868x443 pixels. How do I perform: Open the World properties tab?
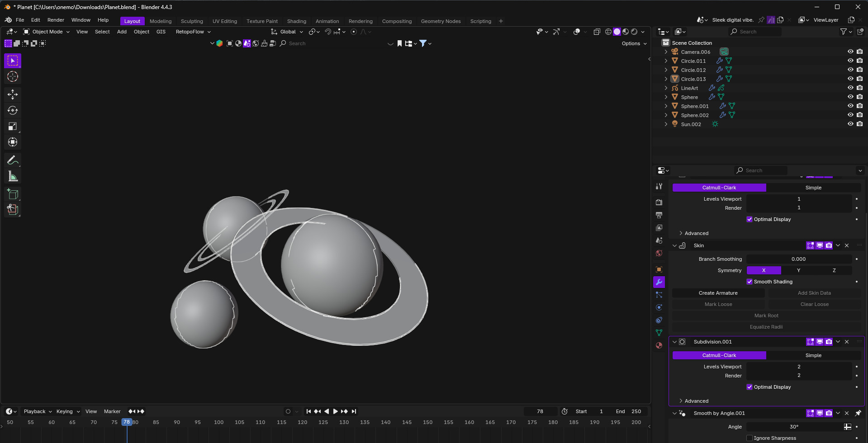pyautogui.click(x=659, y=253)
